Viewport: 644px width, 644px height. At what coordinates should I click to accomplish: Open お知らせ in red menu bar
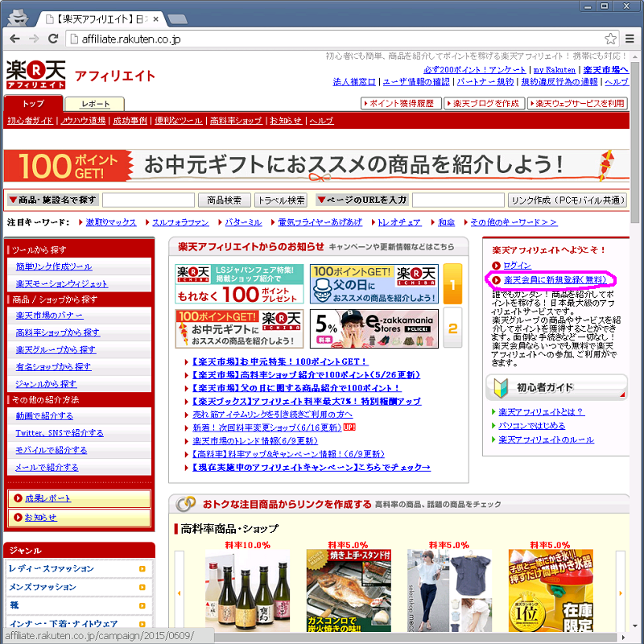point(286,120)
